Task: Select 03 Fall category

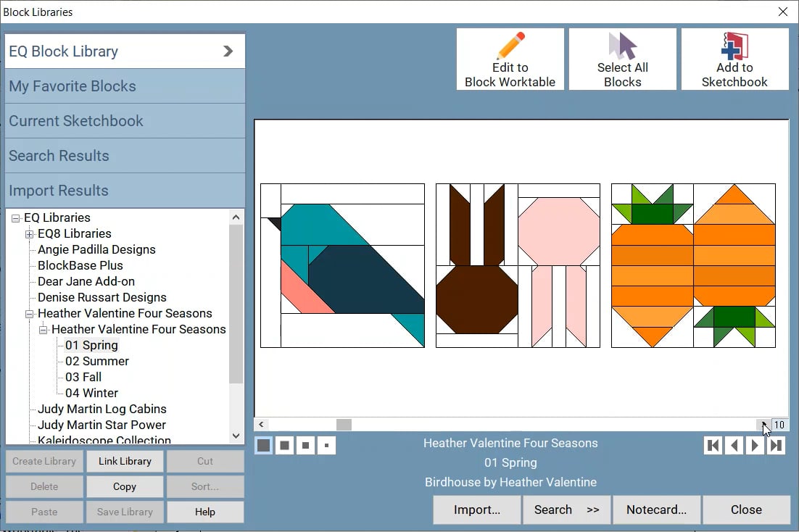Action: coord(83,377)
